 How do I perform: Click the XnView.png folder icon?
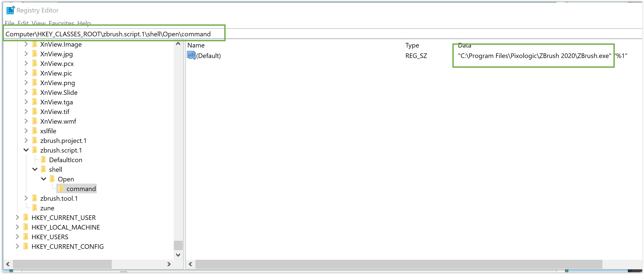35,83
